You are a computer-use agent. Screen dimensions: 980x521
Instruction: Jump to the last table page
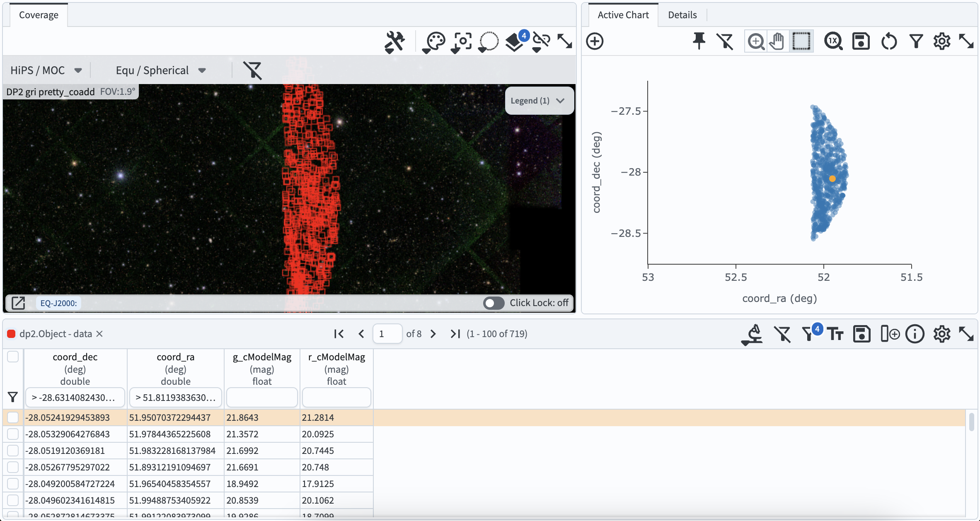pos(455,334)
